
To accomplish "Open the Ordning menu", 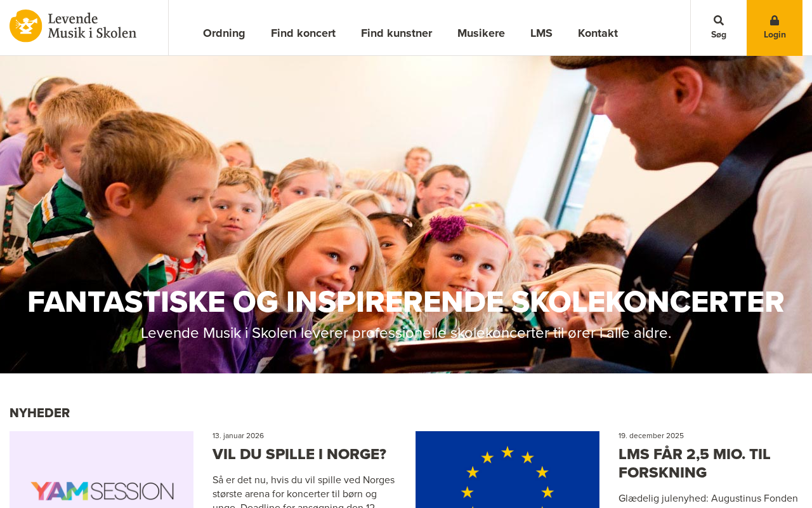I will (224, 33).
